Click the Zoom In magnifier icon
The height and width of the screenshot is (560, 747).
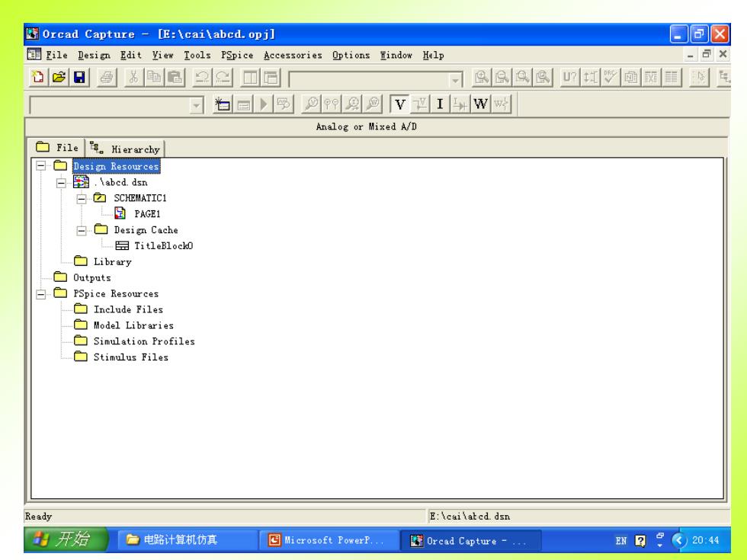481,77
